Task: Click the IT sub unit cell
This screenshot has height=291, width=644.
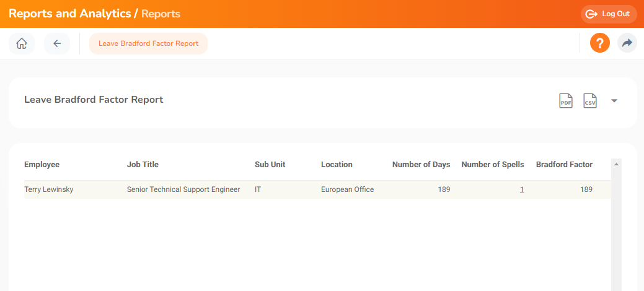Action: click(x=257, y=189)
